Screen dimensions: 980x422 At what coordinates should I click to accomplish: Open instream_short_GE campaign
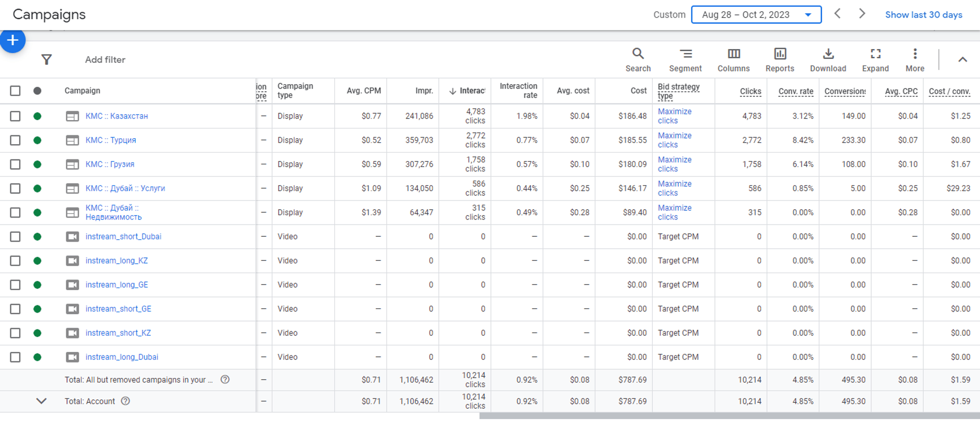[x=119, y=309]
